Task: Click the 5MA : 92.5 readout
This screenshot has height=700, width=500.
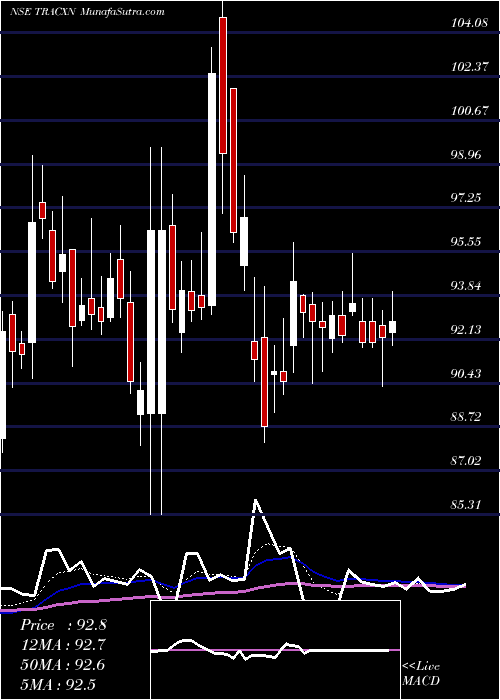Action: (x=59, y=684)
